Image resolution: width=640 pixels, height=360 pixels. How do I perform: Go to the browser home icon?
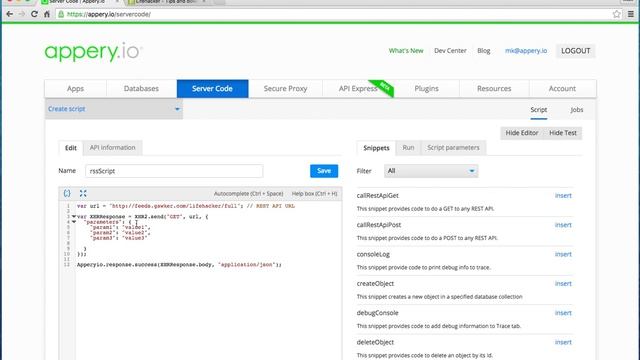pyautogui.click(x=47, y=14)
